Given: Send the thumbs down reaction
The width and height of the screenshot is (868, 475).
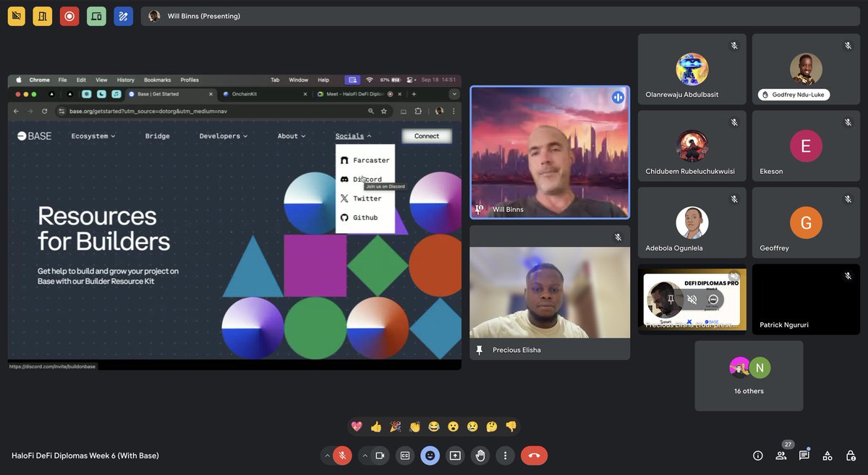Looking at the screenshot, I should pos(511,427).
